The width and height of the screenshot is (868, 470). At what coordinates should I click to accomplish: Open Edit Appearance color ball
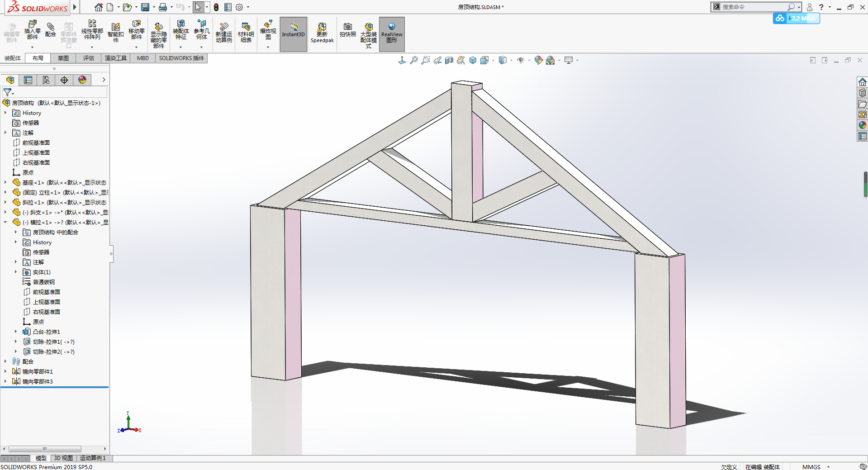click(539, 60)
